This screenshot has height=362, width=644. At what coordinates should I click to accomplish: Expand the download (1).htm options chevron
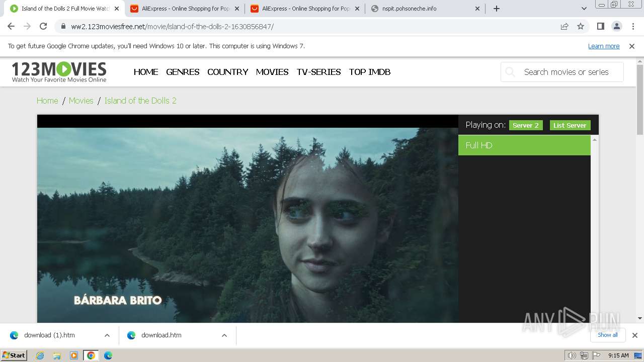click(107, 335)
